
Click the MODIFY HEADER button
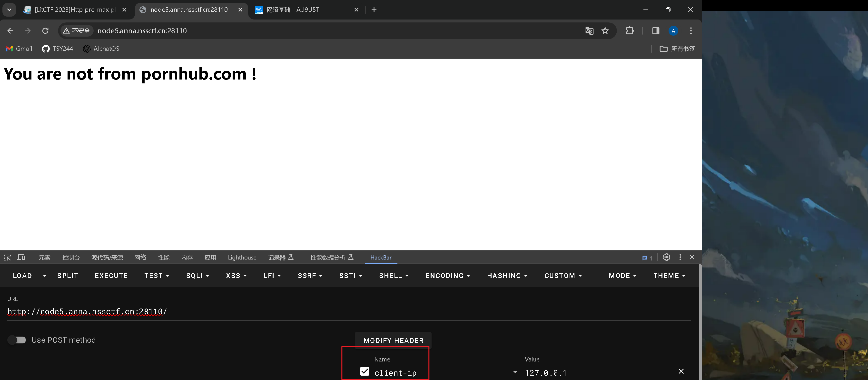pos(393,340)
